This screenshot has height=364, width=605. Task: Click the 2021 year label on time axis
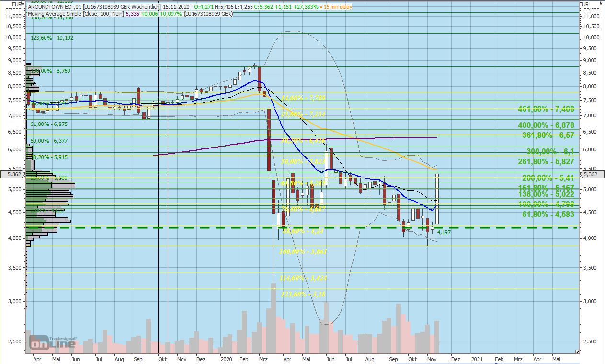(x=477, y=358)
